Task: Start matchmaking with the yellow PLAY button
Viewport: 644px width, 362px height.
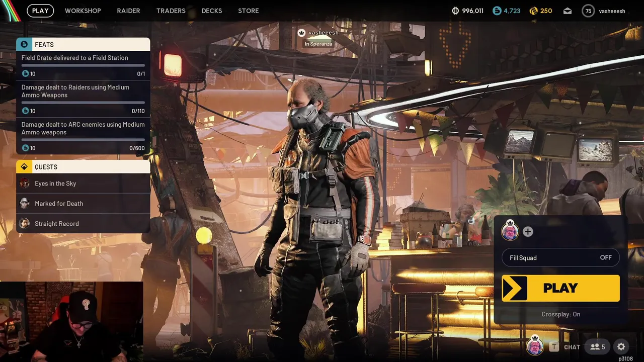Action: click(x=560, y=288)
